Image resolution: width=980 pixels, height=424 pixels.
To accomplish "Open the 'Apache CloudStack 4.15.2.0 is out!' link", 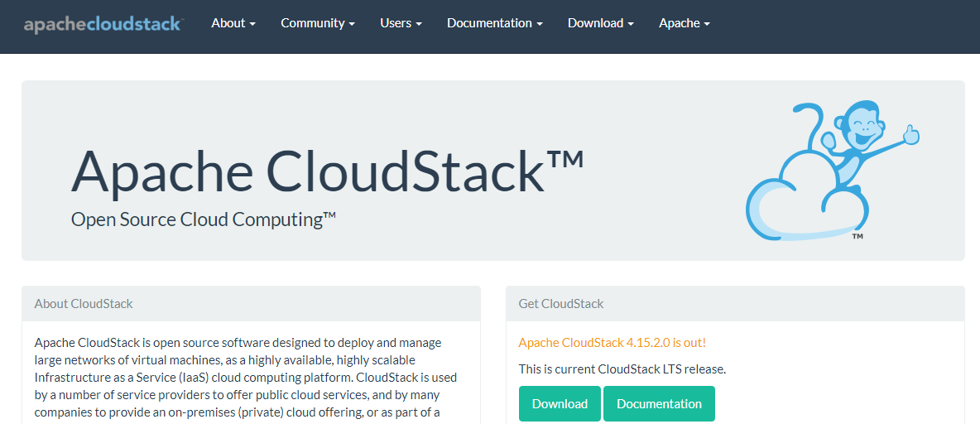I will (x=612, y=343).
